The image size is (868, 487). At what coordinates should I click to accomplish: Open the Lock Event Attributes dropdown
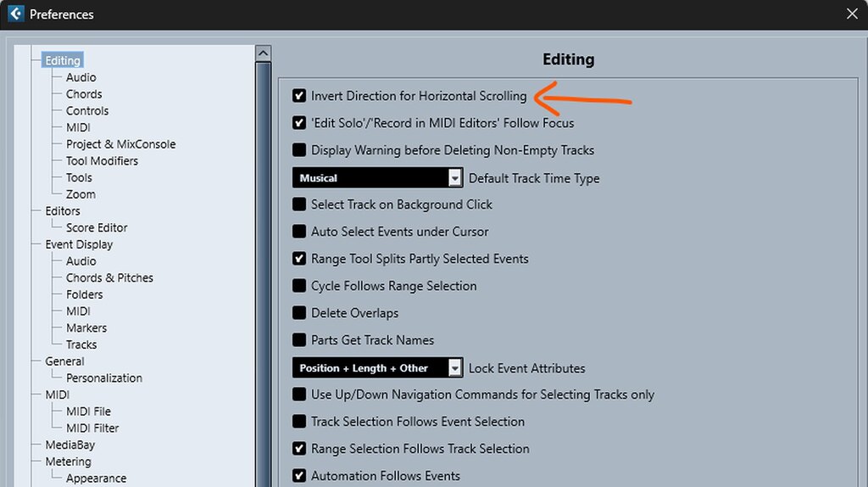454,368
